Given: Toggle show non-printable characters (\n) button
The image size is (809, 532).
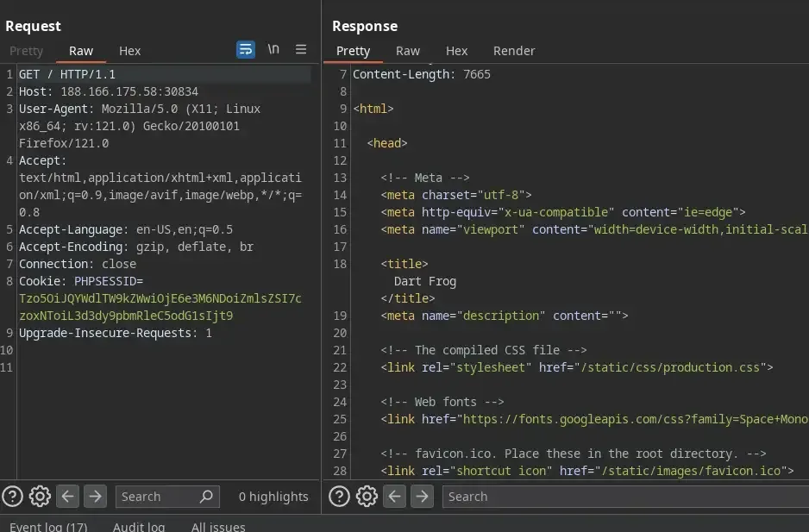Looking at the screenshot, I should (273, 50).
